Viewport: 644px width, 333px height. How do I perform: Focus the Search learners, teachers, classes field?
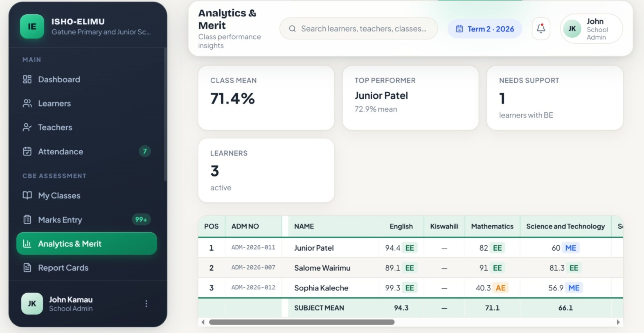click(358, 29)
